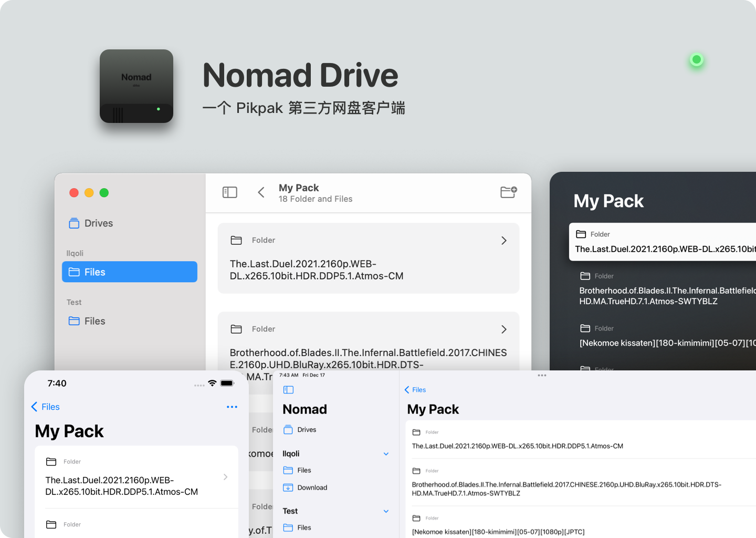The image size is (756, 538).
Task: Open Brotherhood.of.Blades folder in the iPad list
Action: coord(567,489)
